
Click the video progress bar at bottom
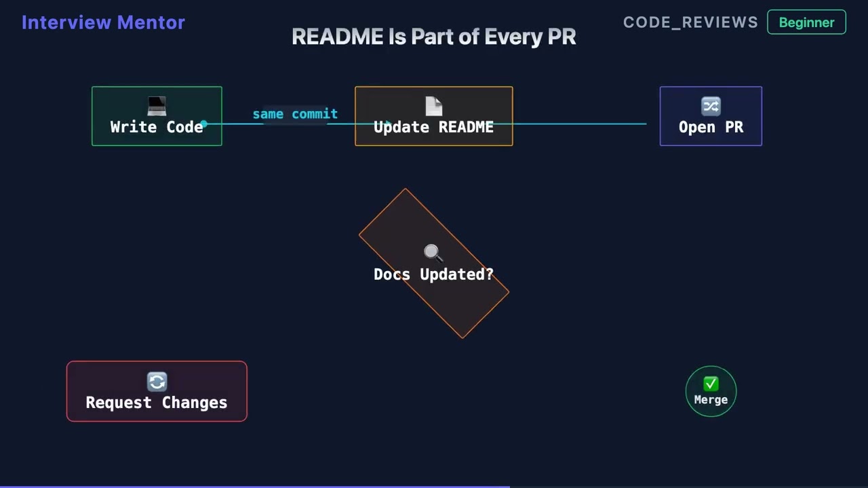(x=434, y=486)
